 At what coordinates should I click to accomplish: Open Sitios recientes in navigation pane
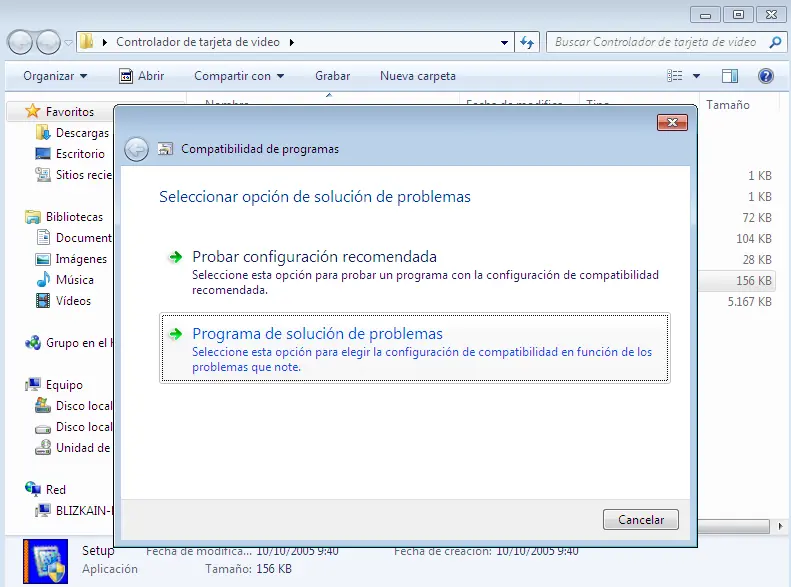[74, 175]
